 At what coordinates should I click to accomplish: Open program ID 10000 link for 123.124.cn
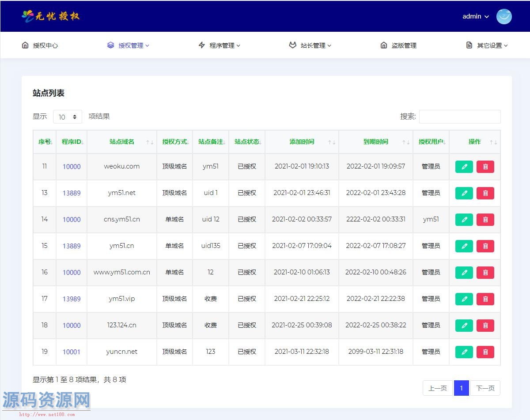click(72, 326)
